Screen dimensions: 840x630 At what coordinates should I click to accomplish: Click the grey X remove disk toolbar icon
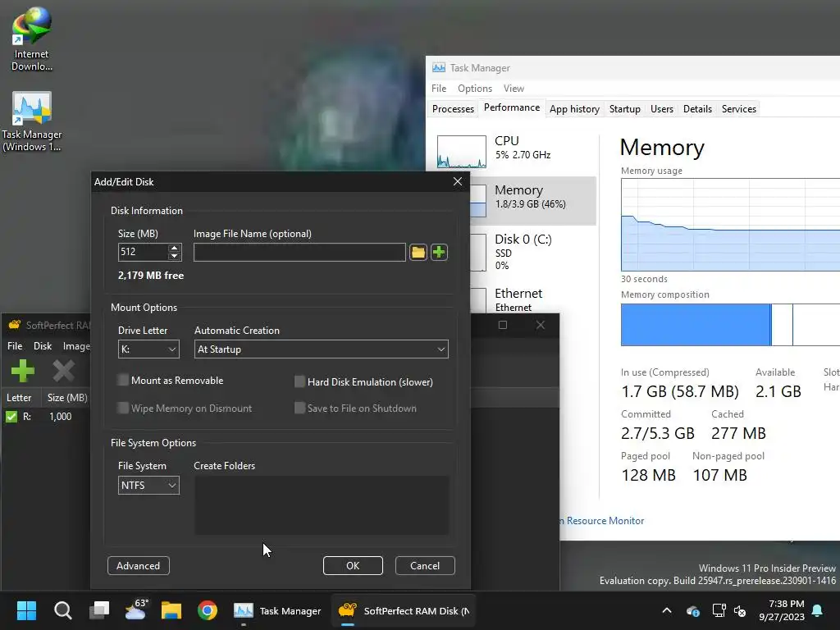click(63, 371)
